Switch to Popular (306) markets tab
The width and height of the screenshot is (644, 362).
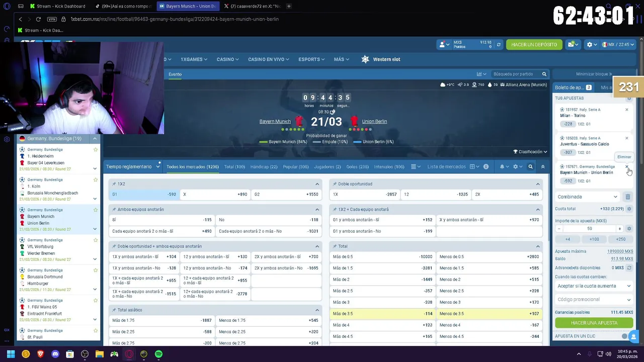click(x=296, y=166)
